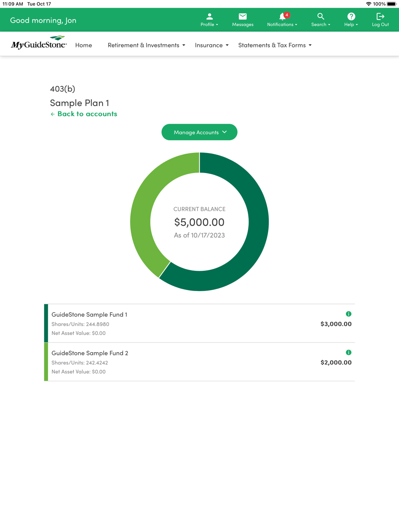
Task: Click the CURRENT BALANCE label
Action: point(199,209)
